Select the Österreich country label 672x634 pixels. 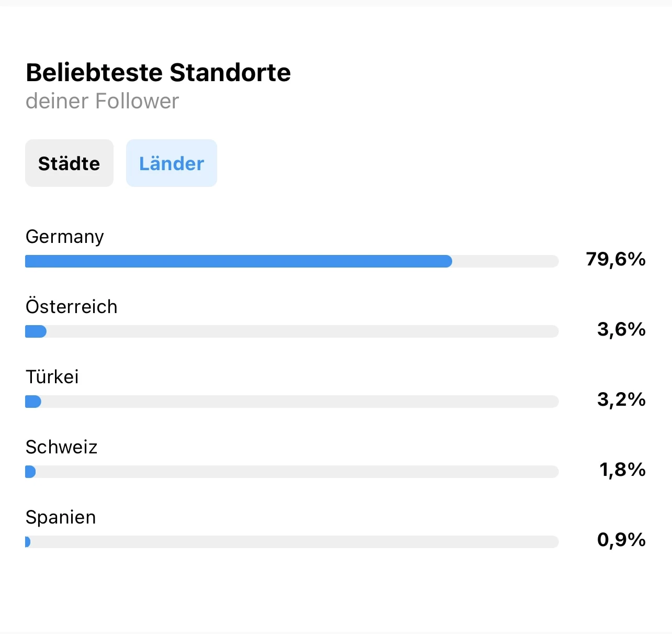(71, 307)
